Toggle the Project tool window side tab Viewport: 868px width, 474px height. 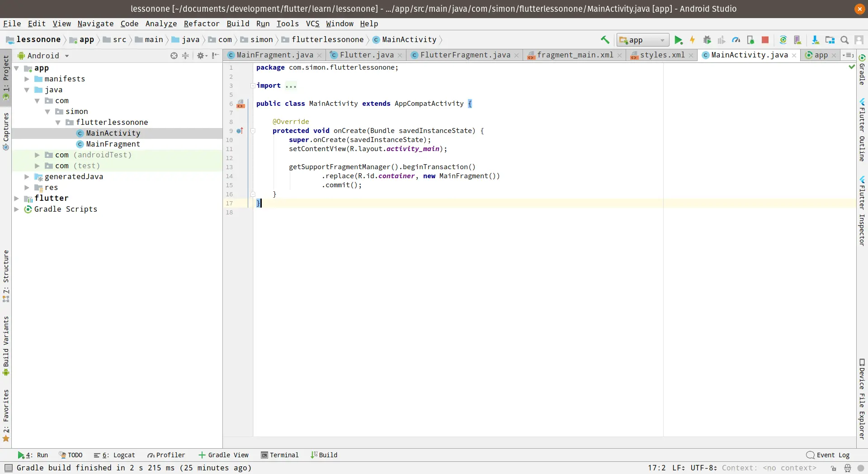pos(6,77)
